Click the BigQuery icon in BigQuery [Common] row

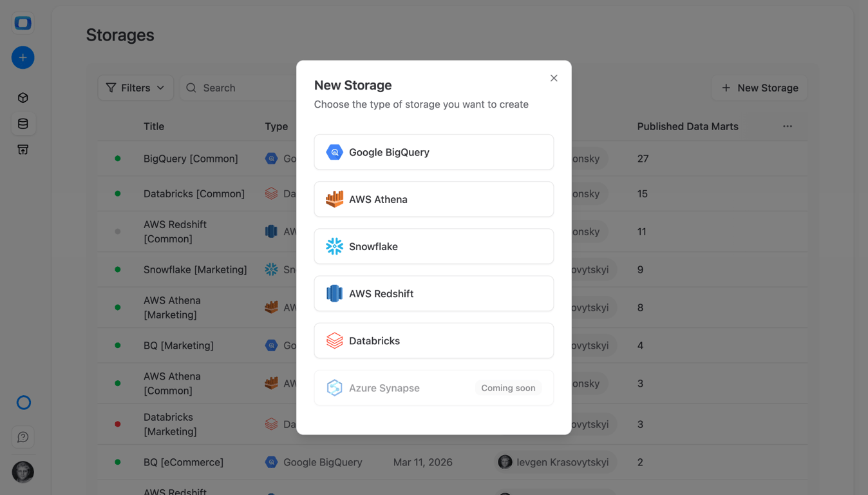pos(272,159)
